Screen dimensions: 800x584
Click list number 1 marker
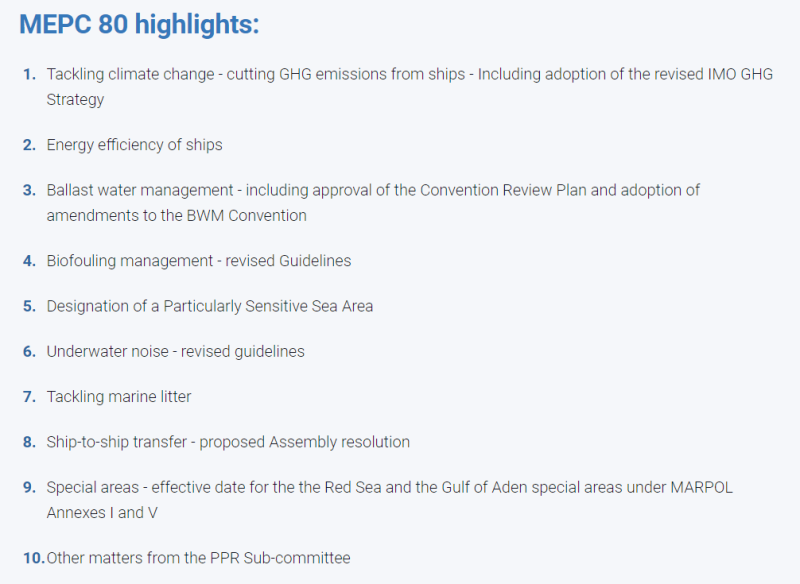coord(30,74)
